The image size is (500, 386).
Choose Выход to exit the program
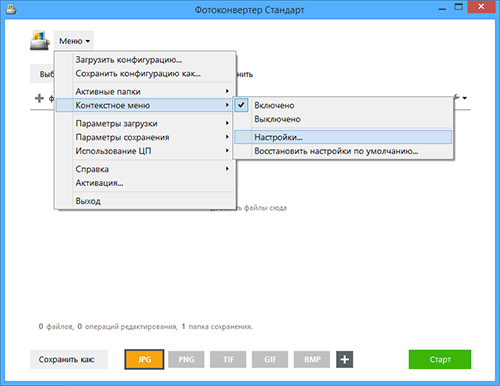click(x=145, y=201)
